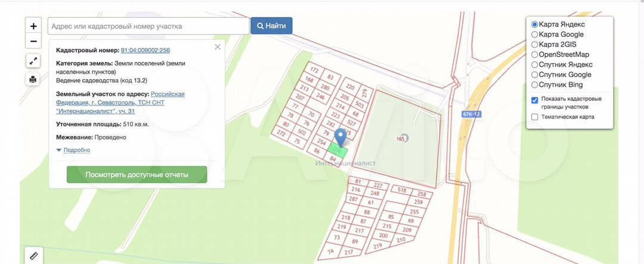Screen dimensions: 644x264
Task: Click the blue location pin marker
Action: [x=340, y=138]
